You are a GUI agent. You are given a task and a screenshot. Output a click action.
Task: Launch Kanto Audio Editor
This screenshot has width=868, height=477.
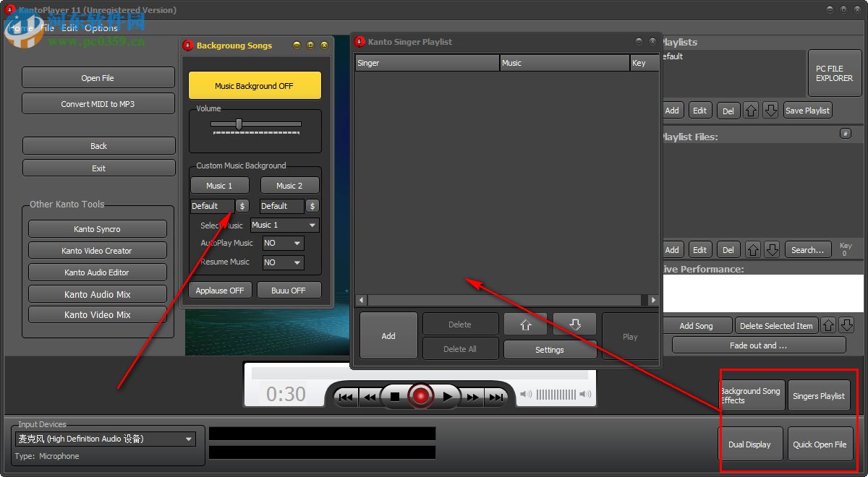(98, 272)
